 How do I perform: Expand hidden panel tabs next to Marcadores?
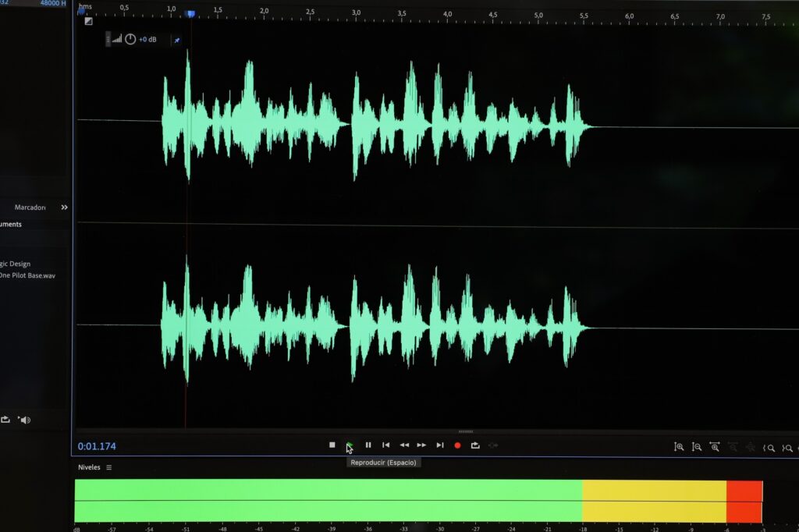click(x=64, y=207)
